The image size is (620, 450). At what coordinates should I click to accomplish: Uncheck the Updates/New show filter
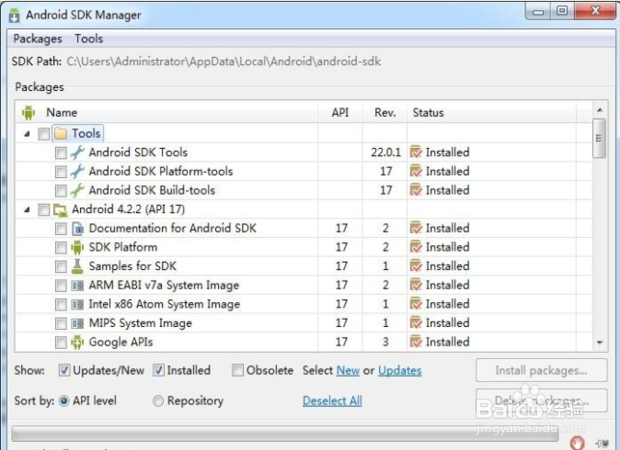(64, 371)
